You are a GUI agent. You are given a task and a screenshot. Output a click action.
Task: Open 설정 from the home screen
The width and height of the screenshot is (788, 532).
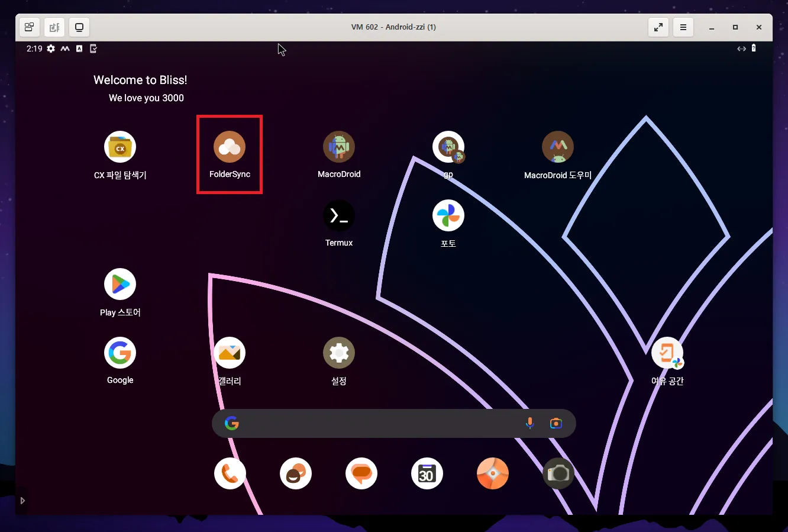click(338, 352)
